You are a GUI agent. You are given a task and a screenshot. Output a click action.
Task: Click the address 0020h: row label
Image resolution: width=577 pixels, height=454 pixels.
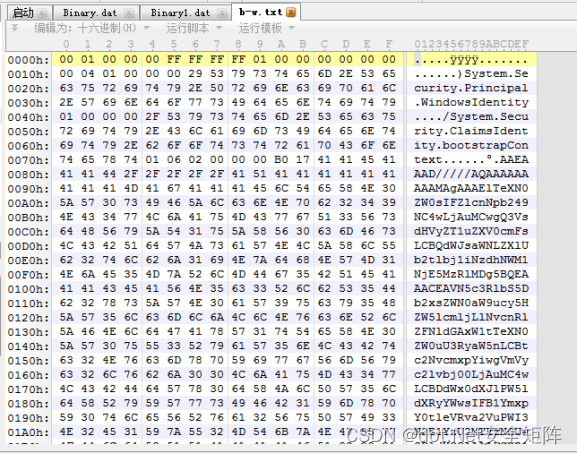point(28,88)
